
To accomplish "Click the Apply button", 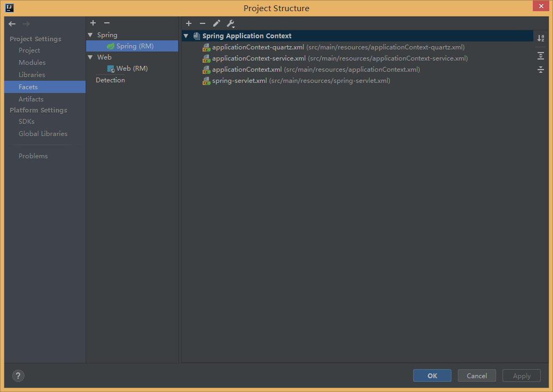I will pos(522,376).
